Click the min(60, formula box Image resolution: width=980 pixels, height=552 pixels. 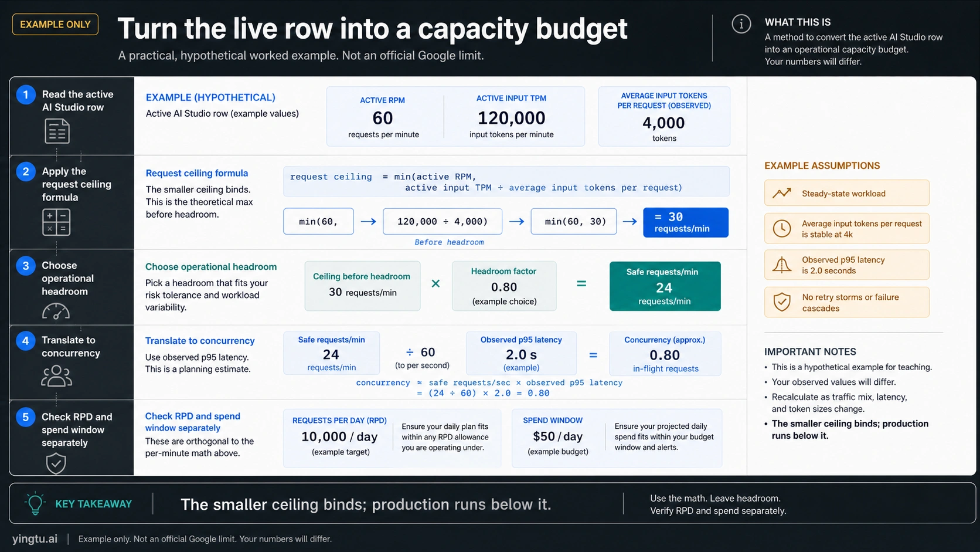click(x=318, y=221)
